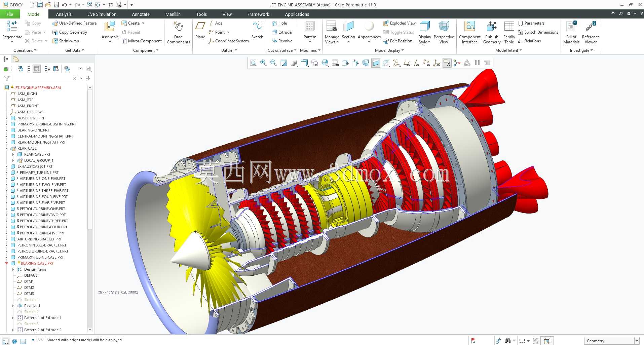Toggle model tree columns display
Viewport: 644px width, 345px height.
pyautogui.click(x=37, y=69)
